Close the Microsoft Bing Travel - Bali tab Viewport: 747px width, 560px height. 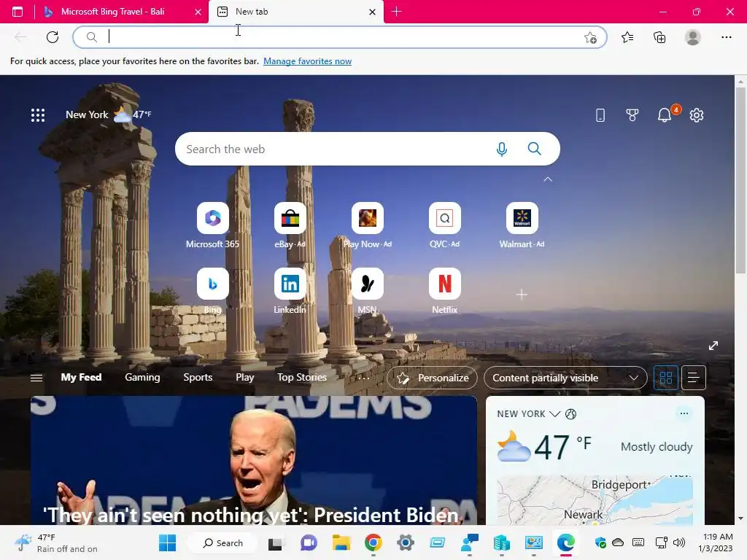pyautogui.click(x=198, y=12)
